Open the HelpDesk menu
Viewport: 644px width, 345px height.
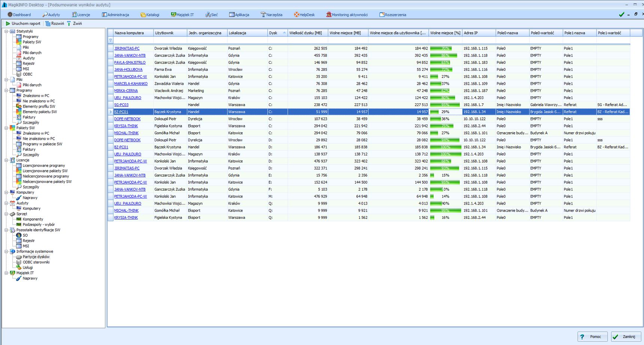coord(304,15)
